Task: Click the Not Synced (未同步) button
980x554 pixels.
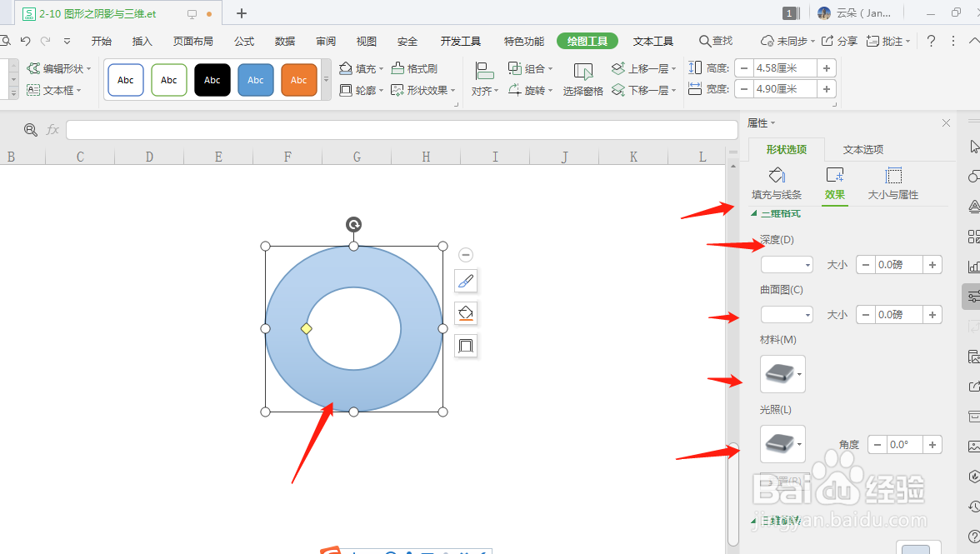Action: tap(787, 41)
